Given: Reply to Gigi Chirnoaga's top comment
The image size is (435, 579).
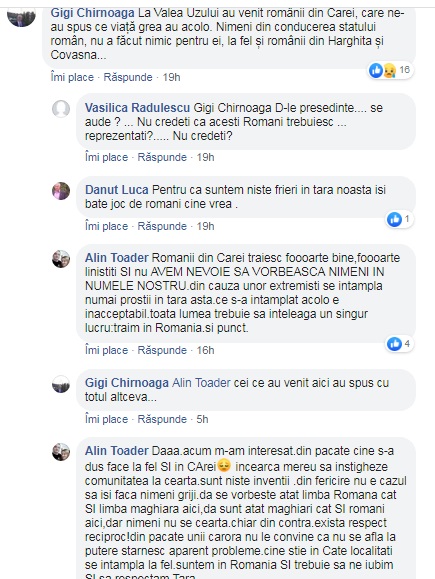Looking at the screenshot, I should pyautogui.click(x=128, y=77).
